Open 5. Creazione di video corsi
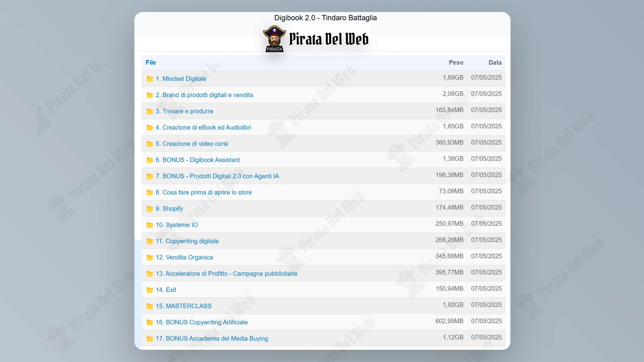This screenshot has height=362, width=644. pyautogui.click(x=192, y=144)
